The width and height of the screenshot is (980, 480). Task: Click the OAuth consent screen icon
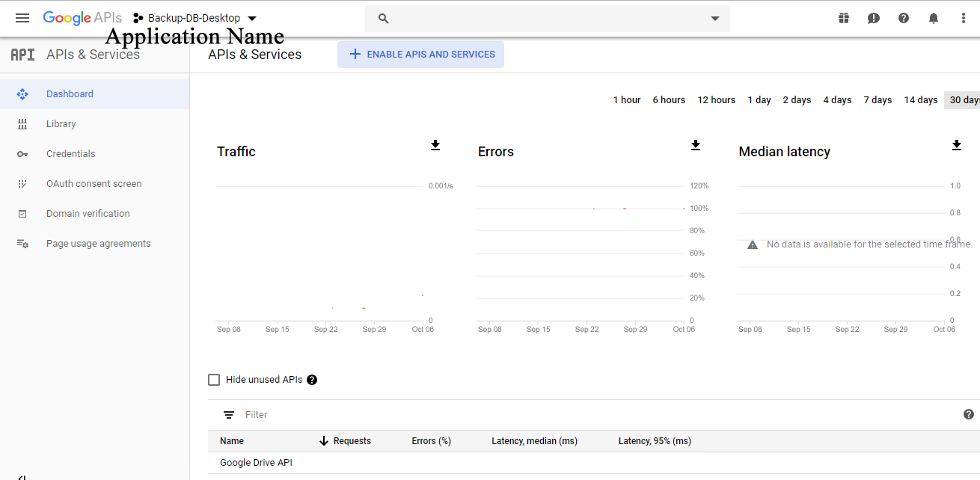[x=22, y=184]
